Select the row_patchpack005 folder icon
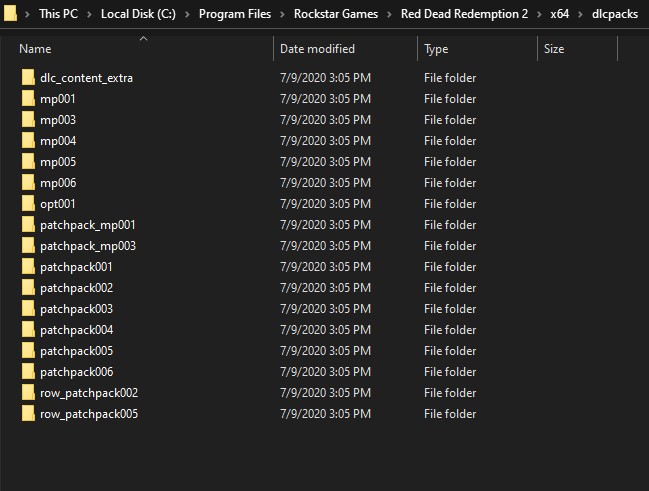This screenshot has height=491, width=649. [28, 414]
